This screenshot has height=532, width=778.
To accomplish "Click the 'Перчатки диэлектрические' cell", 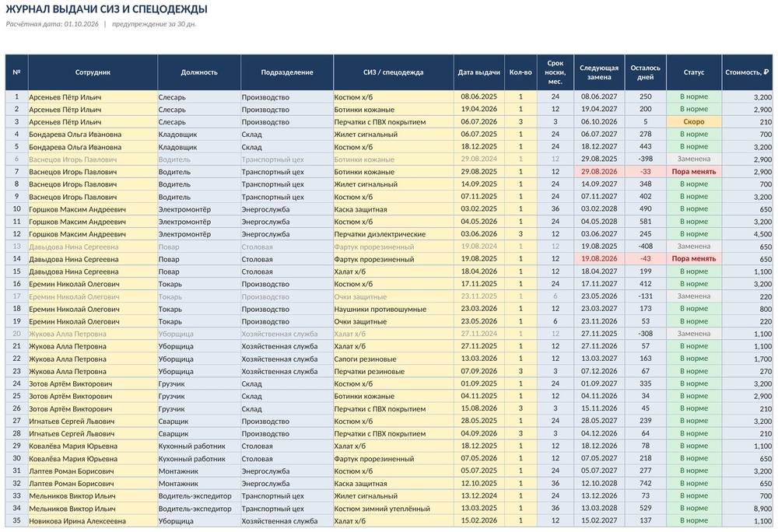I will click(393, 234).
